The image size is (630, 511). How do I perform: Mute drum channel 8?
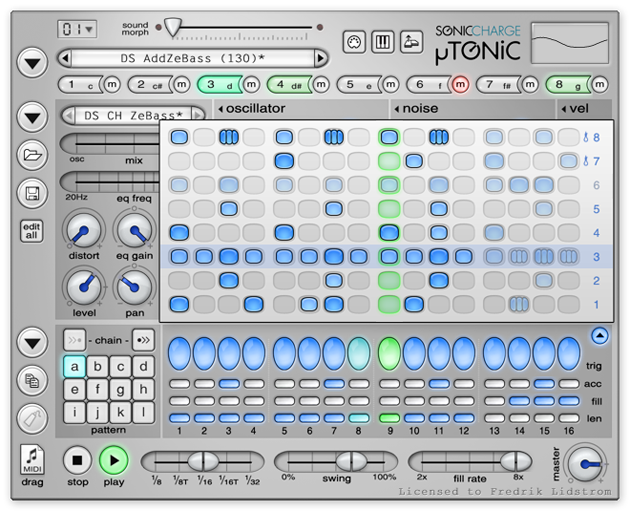pyautogui.click(x=599, y=84)
